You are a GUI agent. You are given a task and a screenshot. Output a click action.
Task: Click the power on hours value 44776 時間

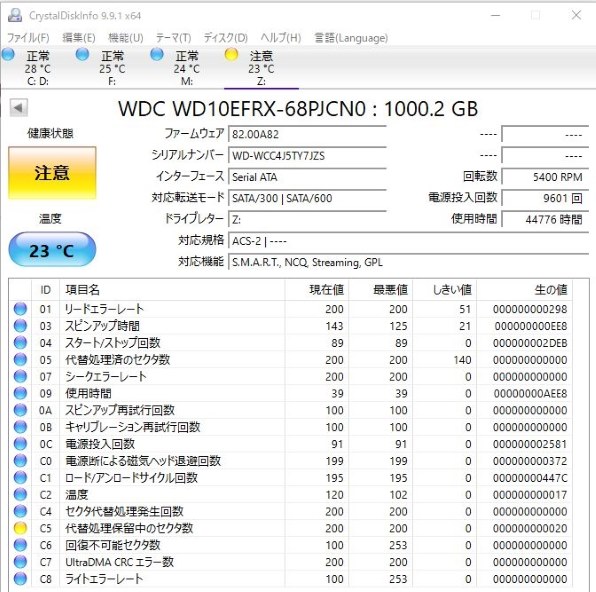545,219
